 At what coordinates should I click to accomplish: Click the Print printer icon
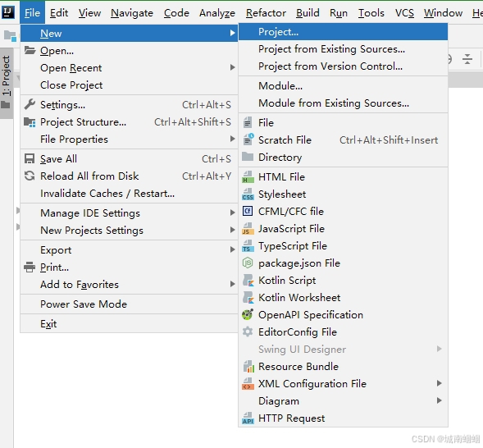pyautogui.click(x=30, y=267)
